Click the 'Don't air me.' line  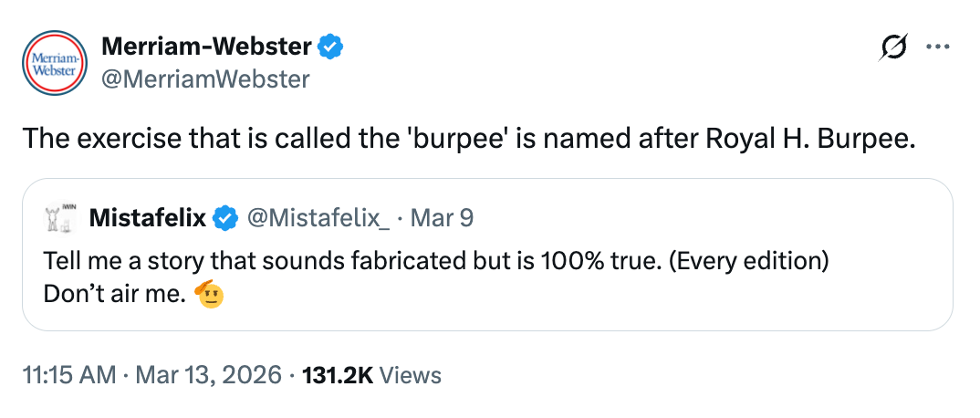pyautogui.click(x=116, y=296)
